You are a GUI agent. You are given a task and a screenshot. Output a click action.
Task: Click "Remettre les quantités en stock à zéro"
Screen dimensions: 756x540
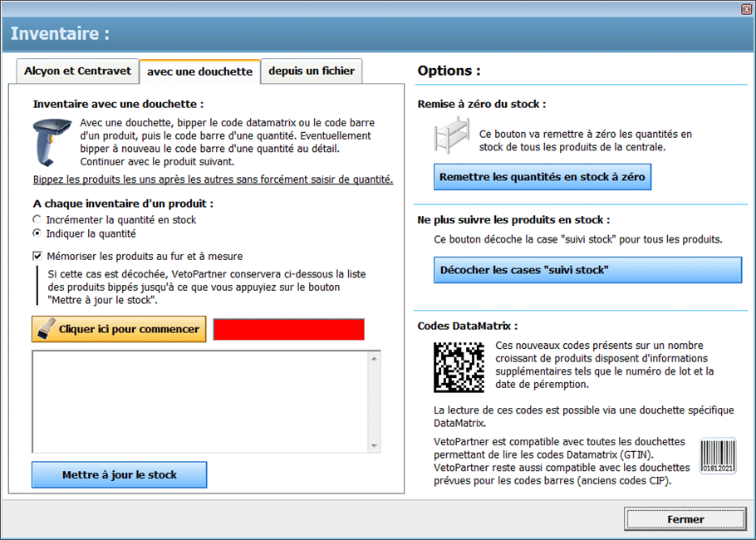(542, 177)
